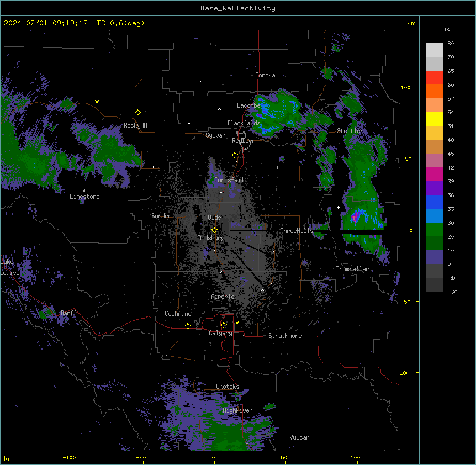Click the ThreeHills label
476x465 pixels.
297,231
